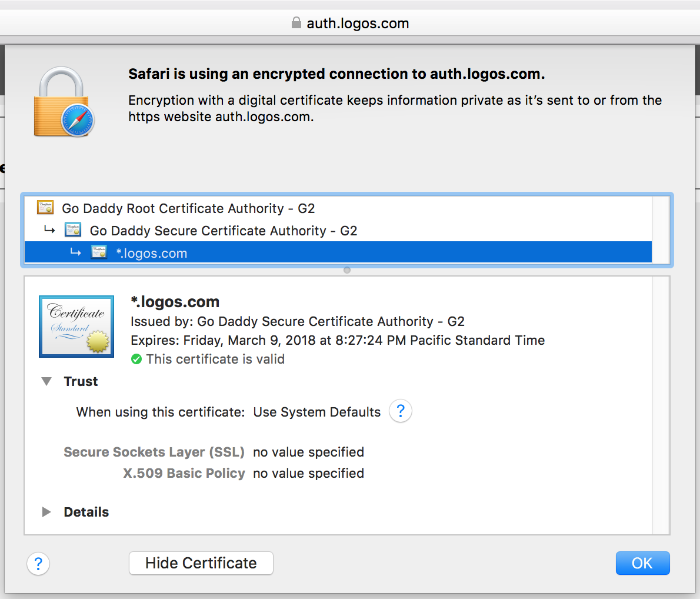Viewport: 700px width, 599px height.
Task: Collapse the Trust section triangle
Action: tap(46, 381)
